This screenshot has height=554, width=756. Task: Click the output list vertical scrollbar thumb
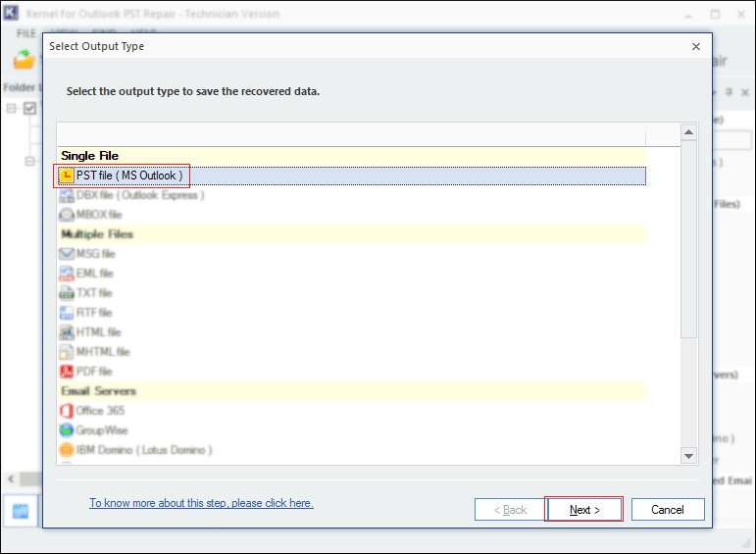pyautogui.click(x=688, y=239)
